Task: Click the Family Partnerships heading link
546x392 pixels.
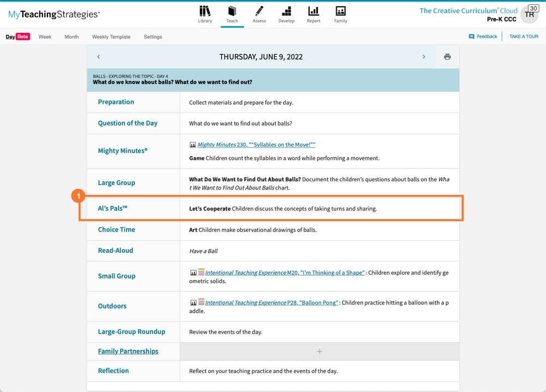Action: [x=128, y=351]
